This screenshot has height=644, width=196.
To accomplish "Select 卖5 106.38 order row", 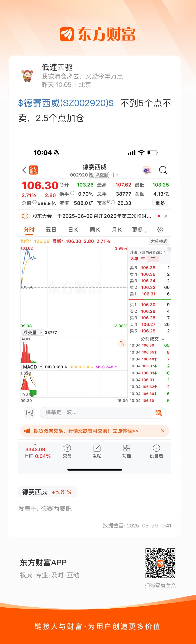I will 149,268.
